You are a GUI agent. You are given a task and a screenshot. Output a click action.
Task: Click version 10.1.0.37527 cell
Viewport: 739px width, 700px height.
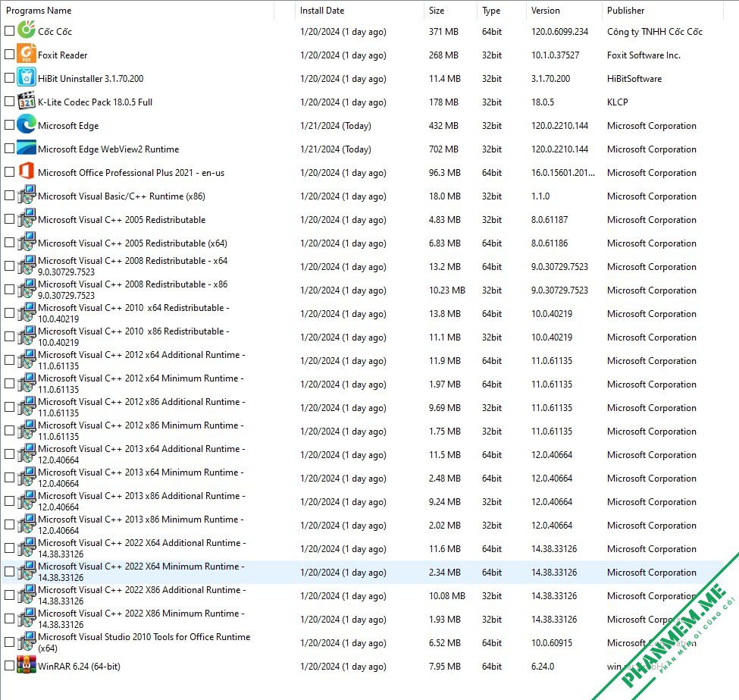point(555,55)
